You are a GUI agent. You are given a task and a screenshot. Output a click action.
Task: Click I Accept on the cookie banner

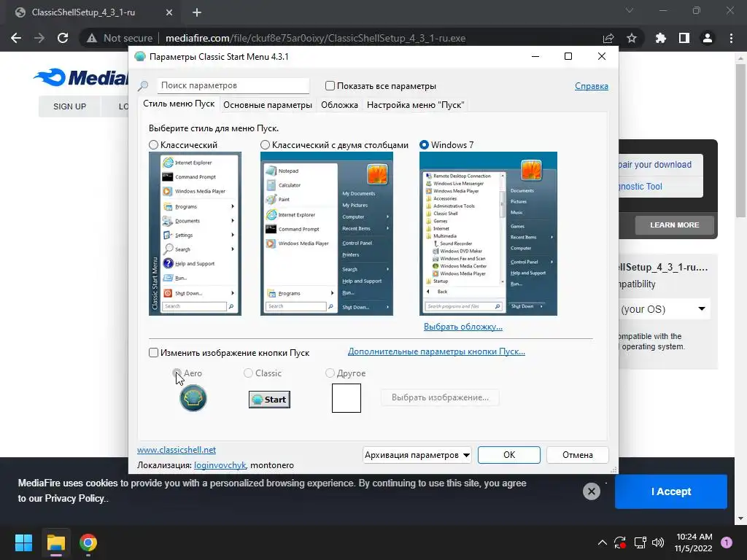pos(671,491)
